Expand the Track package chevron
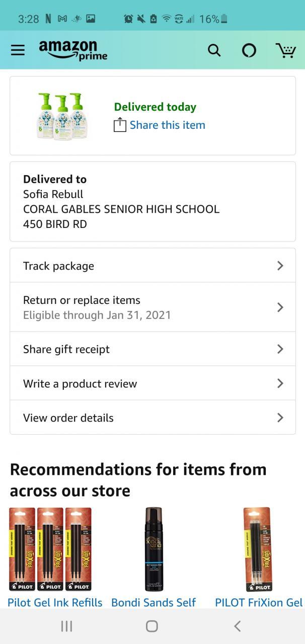Image resolution: width=305 pixels, height=644 pixels. point(280,266)
